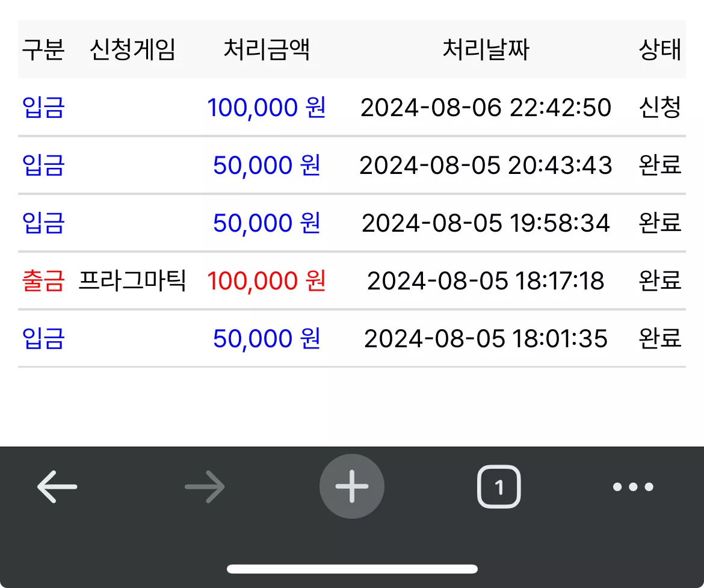
Task: Tap the date 2024-08-05 19:58:34
Action: pos(486,223)
